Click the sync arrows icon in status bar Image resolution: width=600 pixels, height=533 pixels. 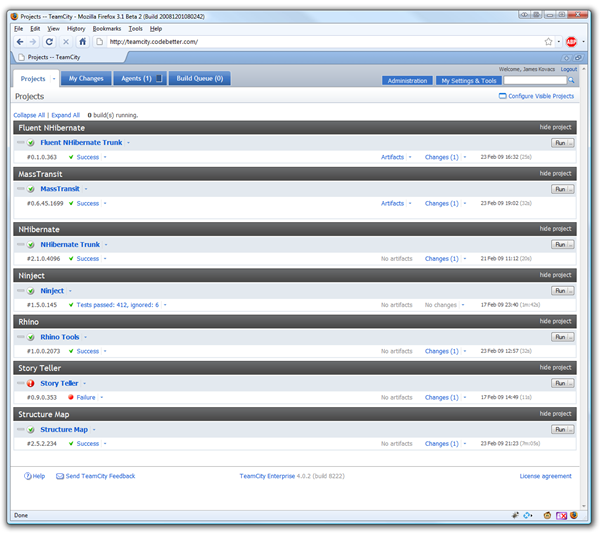527,515
